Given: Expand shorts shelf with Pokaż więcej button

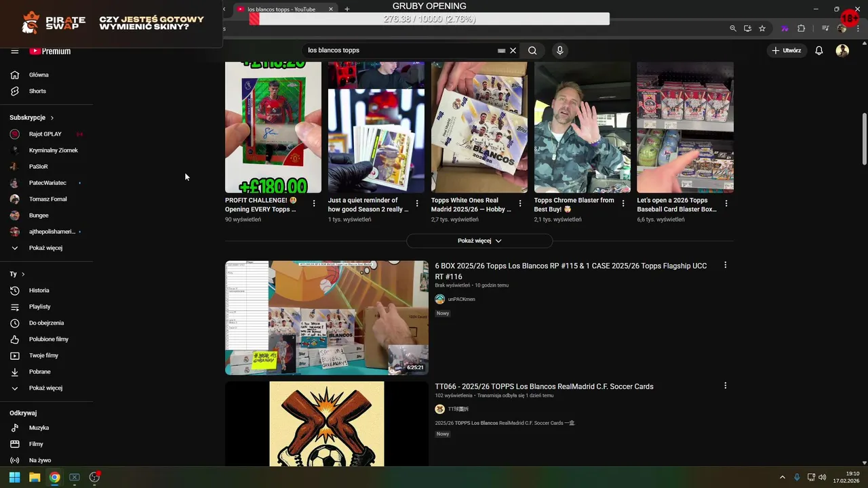Looking at the screenshot, I should 479,241.
